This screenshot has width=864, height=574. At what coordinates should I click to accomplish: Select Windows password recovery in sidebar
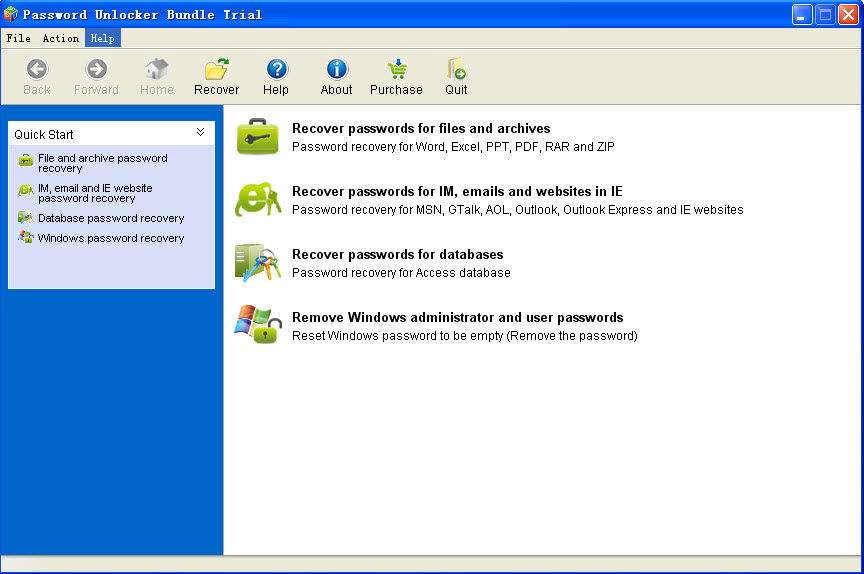[x=111, y=238]
